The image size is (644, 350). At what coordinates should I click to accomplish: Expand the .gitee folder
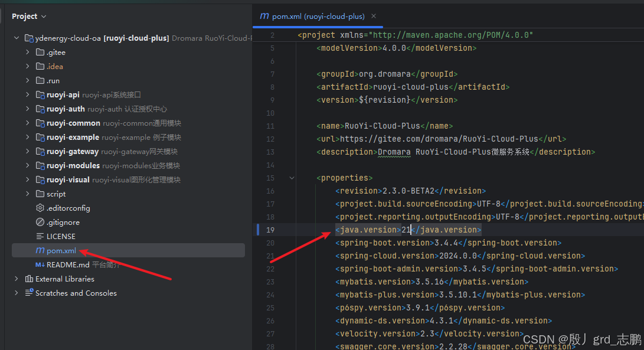pyautogui.click(x=28, y=52)
